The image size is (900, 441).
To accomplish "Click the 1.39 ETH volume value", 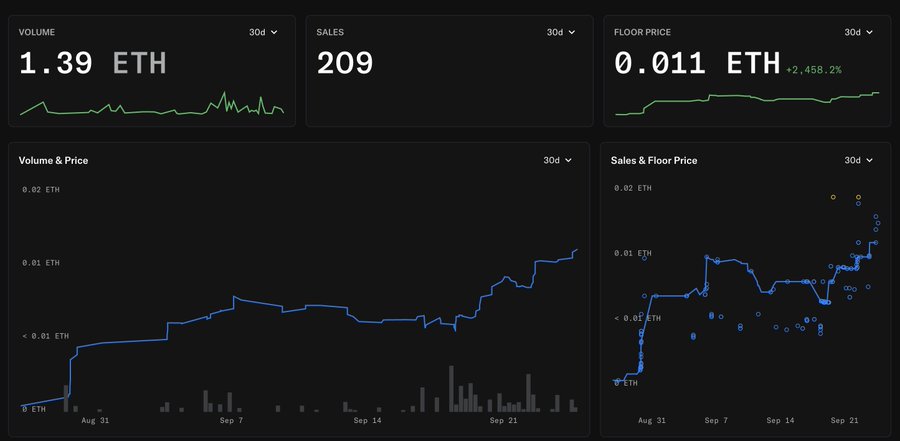I will pos(92,63).
